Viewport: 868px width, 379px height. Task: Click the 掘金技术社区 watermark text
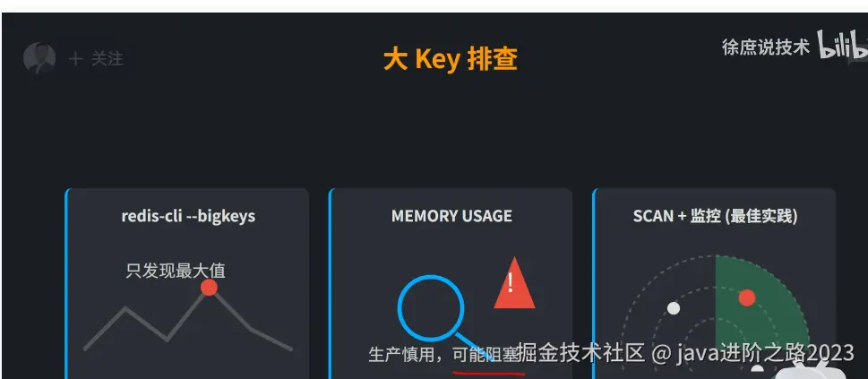click(x=581, y=353)
